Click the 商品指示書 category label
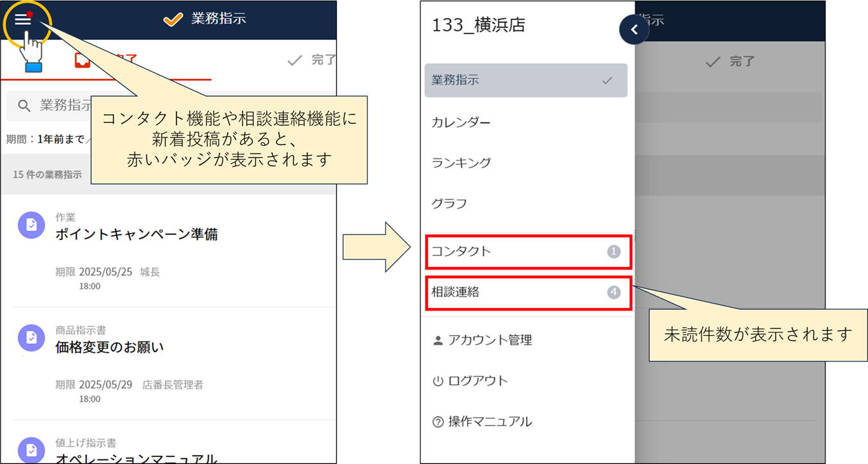Viewport: 868px width, 464px height. tap(81, 331)
